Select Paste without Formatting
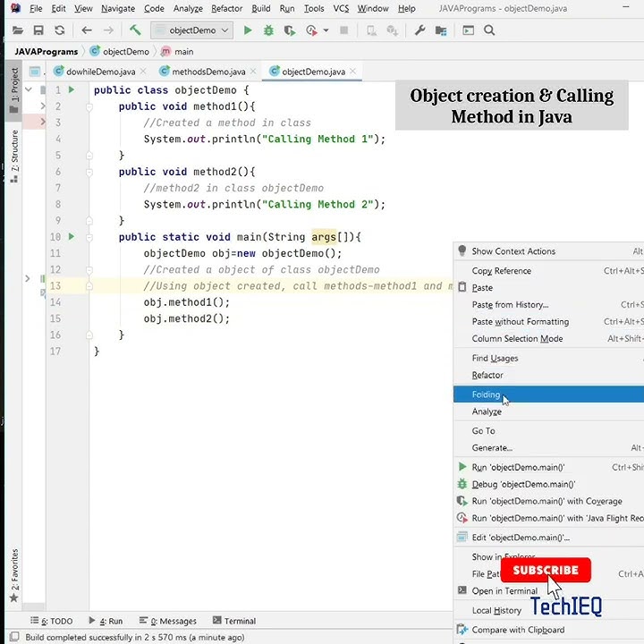 pos(548,322)
